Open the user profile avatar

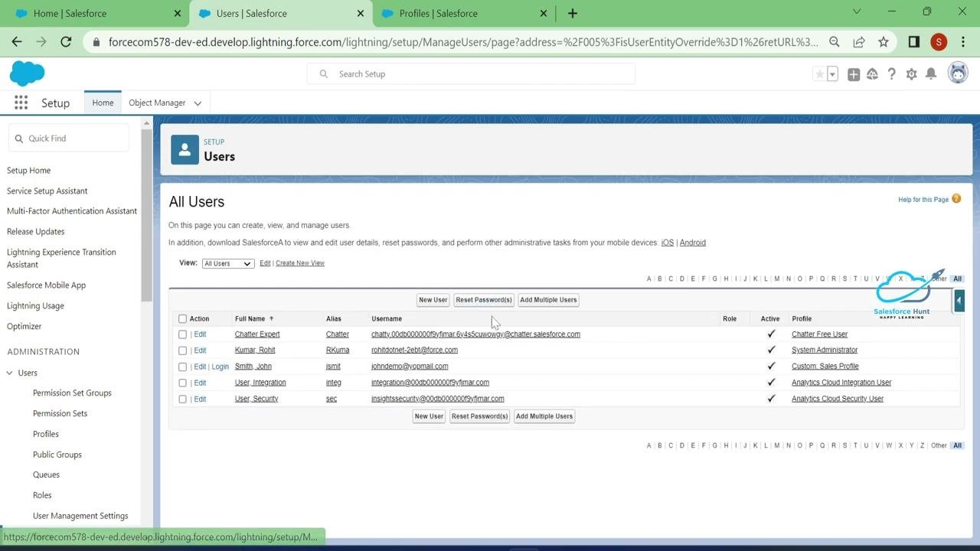[957, 73]
